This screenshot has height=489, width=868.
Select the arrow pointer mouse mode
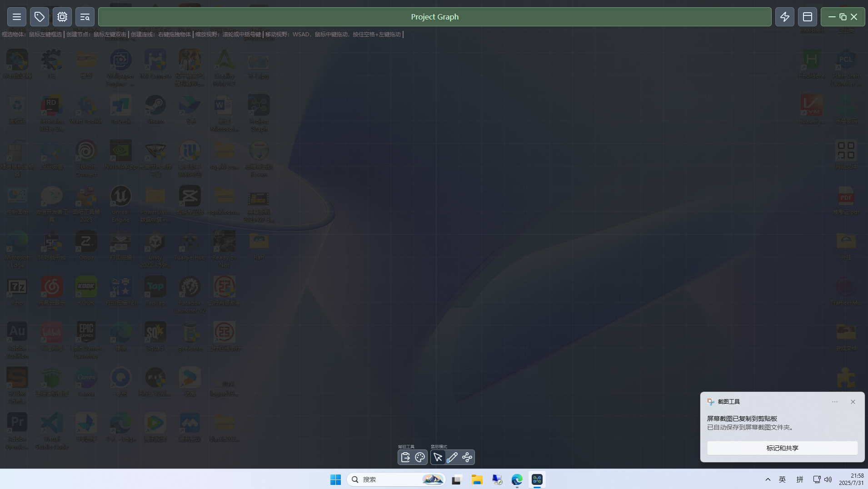coord(438,457)
